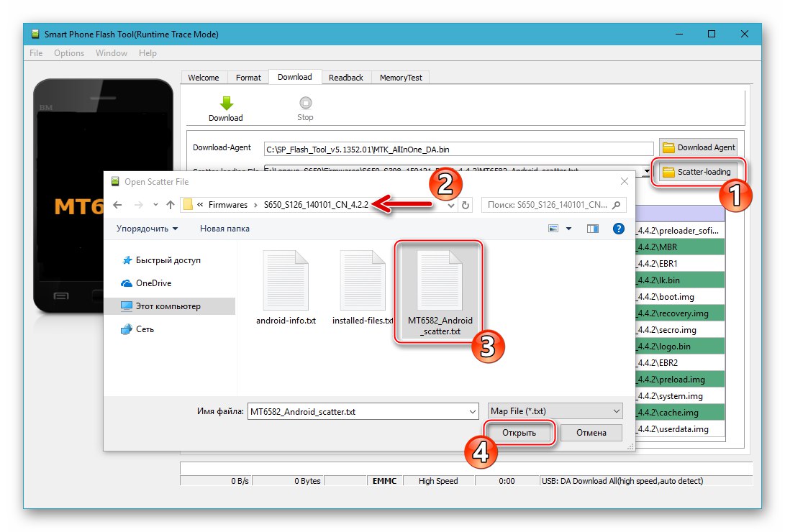Click the Имя файла filename input field

pyautogui.click(x=358, y=411)
